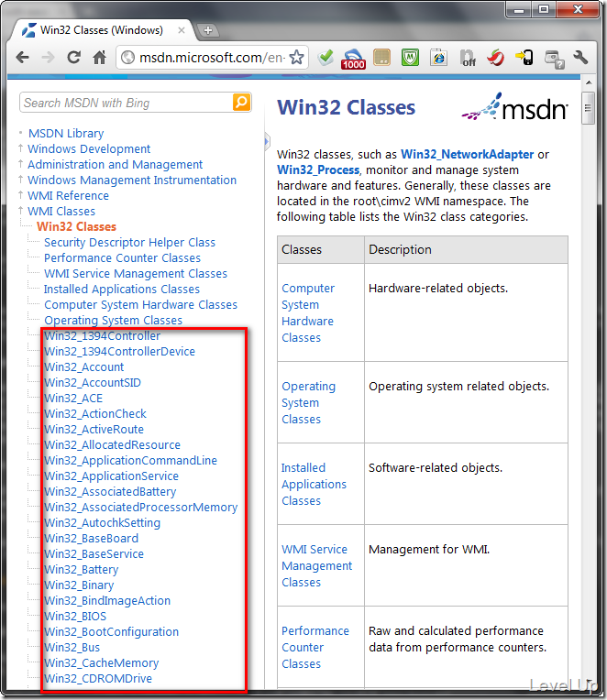Close the Win32 Classes tab
The height and width of the screenshot is (700, 607).
click(182, 30)
